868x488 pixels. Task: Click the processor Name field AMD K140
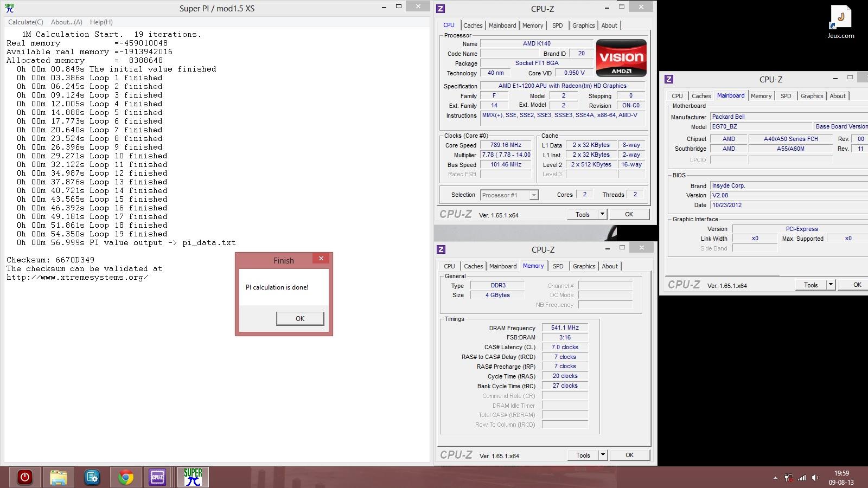(x=537, y=43)
